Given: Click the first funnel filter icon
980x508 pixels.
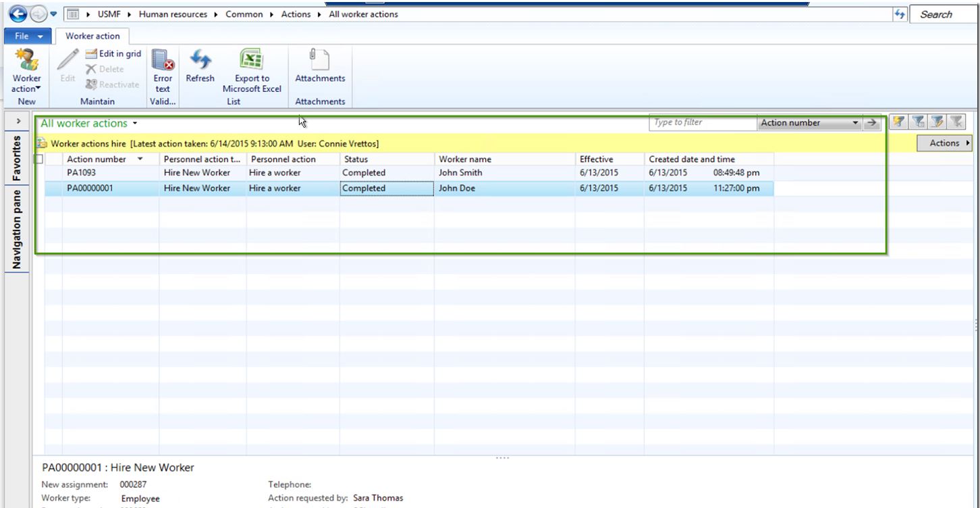Looking at the screenshot, I should pyautogui.click(x=898, y=122).
